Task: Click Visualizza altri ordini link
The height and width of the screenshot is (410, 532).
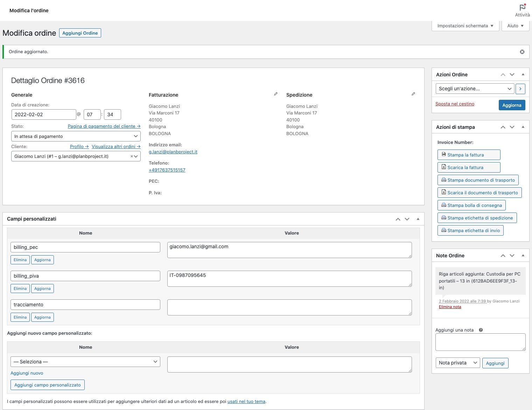Action: coord(116,147)
